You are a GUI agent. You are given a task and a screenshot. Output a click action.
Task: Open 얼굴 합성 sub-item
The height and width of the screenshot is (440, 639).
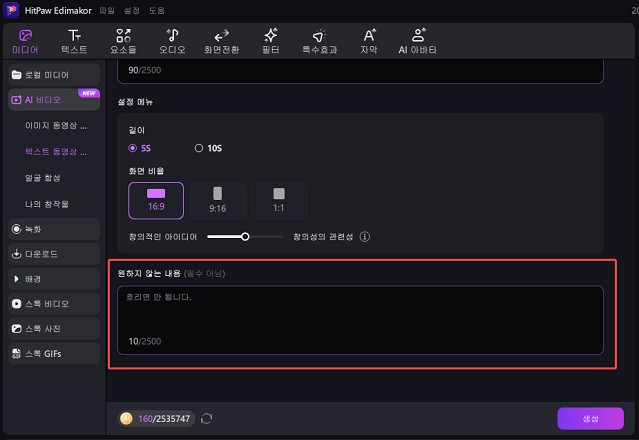pyautogui.click(x=43, y=178)
